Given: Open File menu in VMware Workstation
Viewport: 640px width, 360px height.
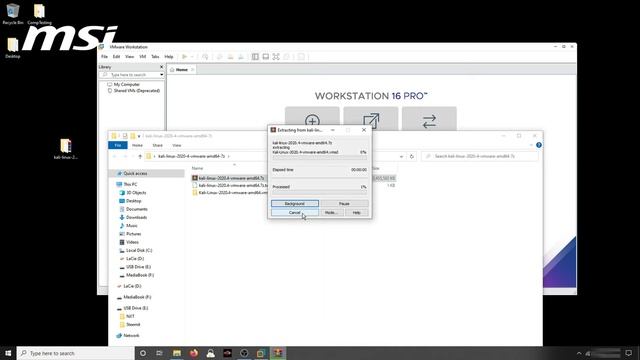Looking at the screenshot, I should 104,57.
